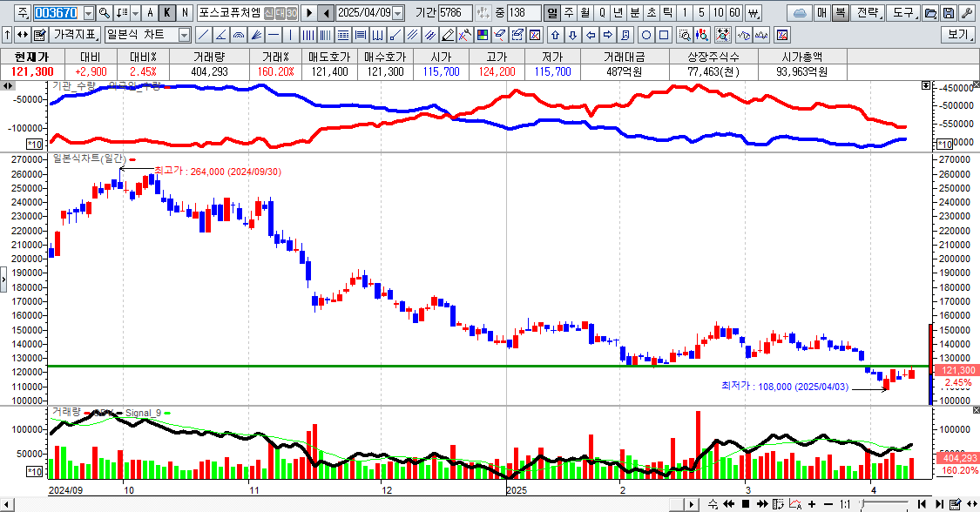
Task: Select the quarterly Q period tab
Action: [x=602, y=12]
